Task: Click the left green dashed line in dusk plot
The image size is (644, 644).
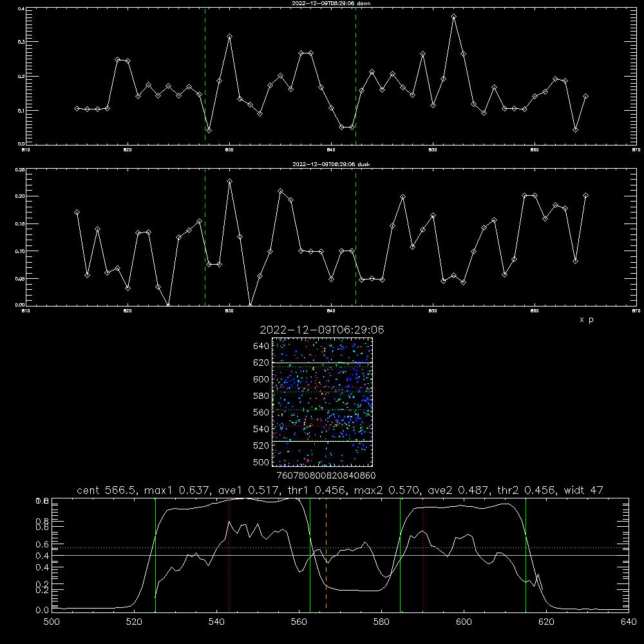Action: click(x=205, y=237)
